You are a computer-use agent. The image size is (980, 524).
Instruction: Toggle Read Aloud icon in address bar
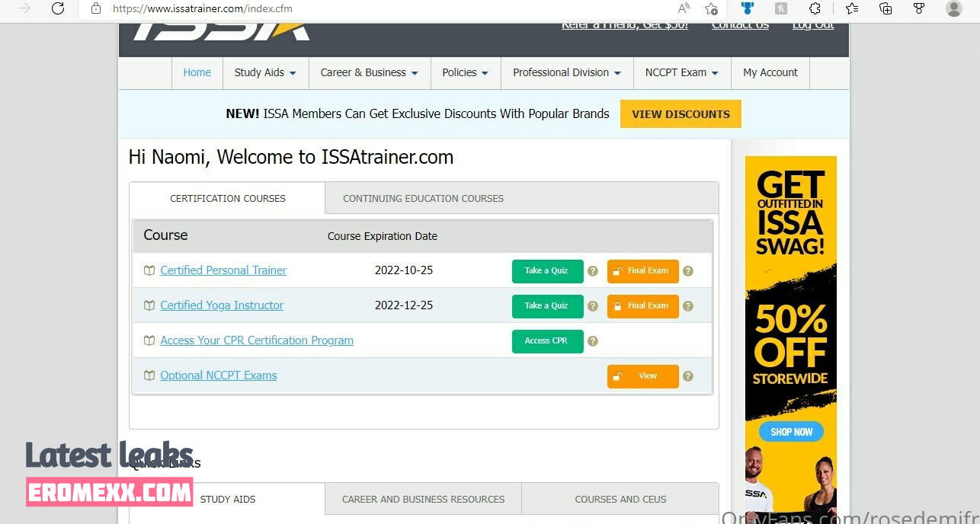click(x=684, y=8)
